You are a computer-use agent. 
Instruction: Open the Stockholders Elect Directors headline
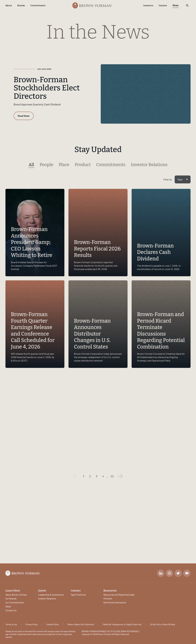point(46,88)
